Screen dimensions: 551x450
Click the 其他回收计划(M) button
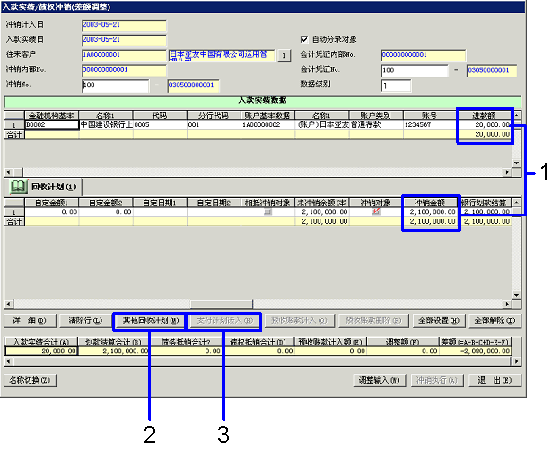[x=151, y=321]
